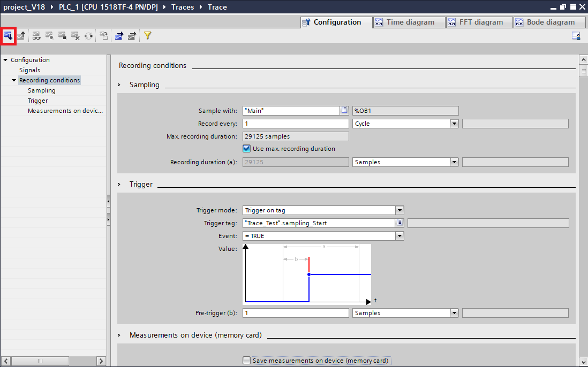Viewport: 588px width, 367px height.
Task: Select Signals in the navigation tree
Action: point(29,70)
